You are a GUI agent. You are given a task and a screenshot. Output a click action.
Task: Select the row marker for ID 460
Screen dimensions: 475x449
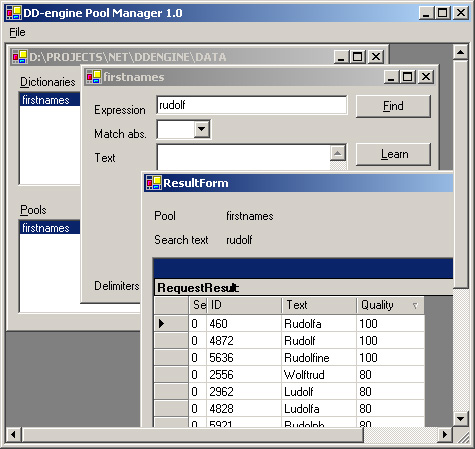click(171, 323)
